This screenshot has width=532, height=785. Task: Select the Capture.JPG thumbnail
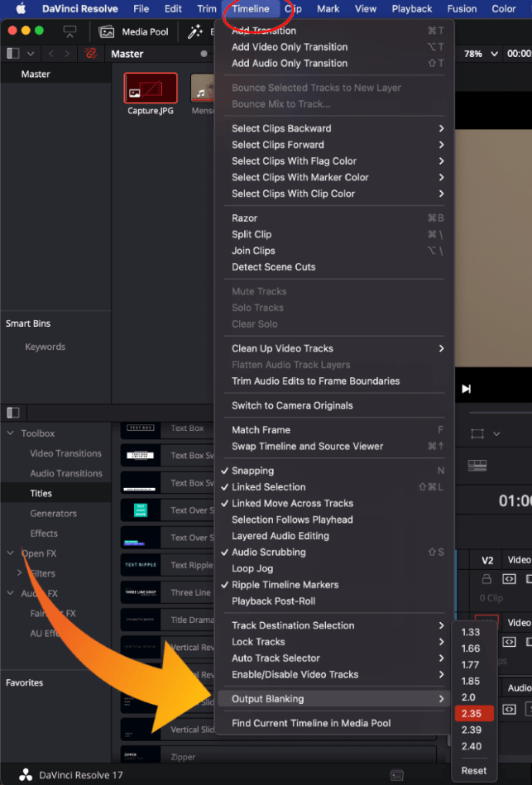[x=151, y=88]
